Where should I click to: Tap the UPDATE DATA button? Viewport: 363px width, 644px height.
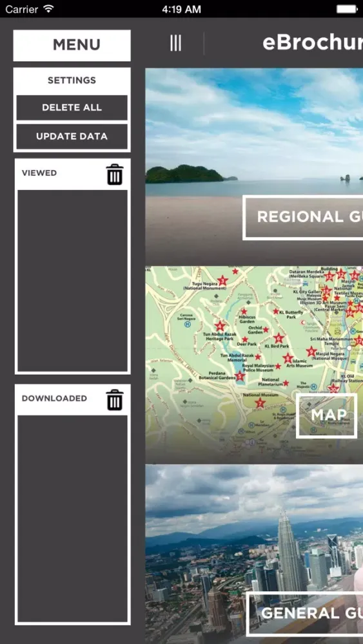(x=72, y=137)
